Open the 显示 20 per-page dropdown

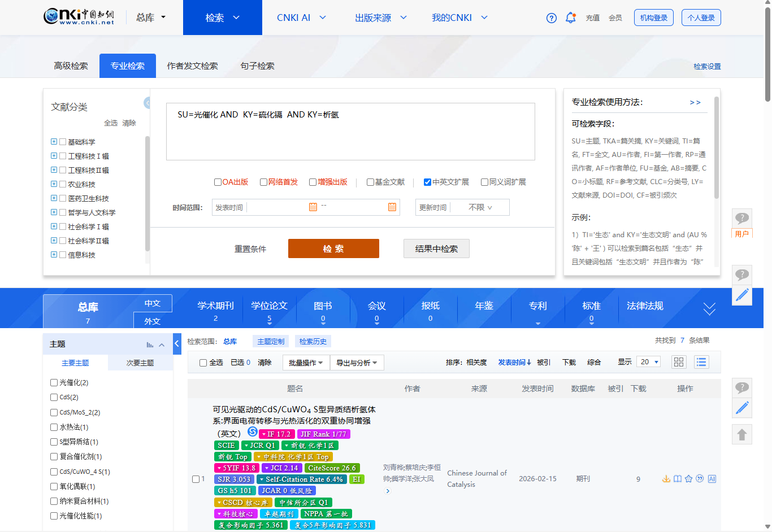648,362
